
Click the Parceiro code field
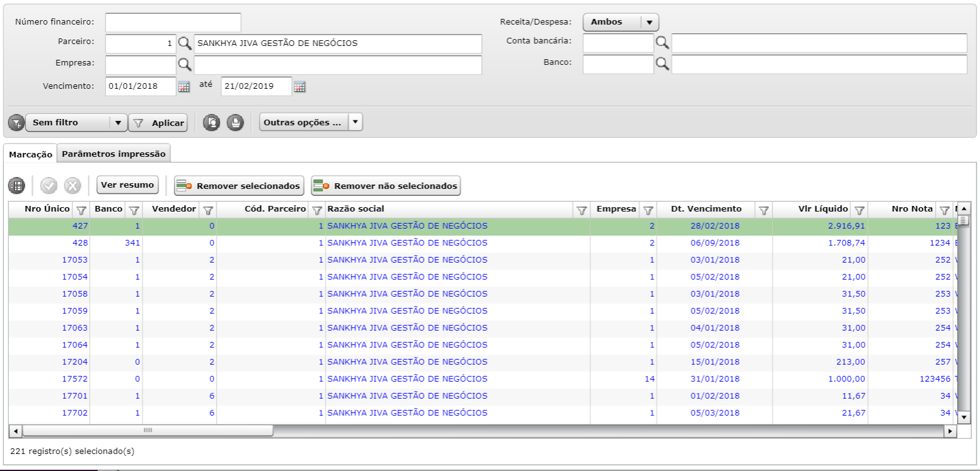(141, 43)
